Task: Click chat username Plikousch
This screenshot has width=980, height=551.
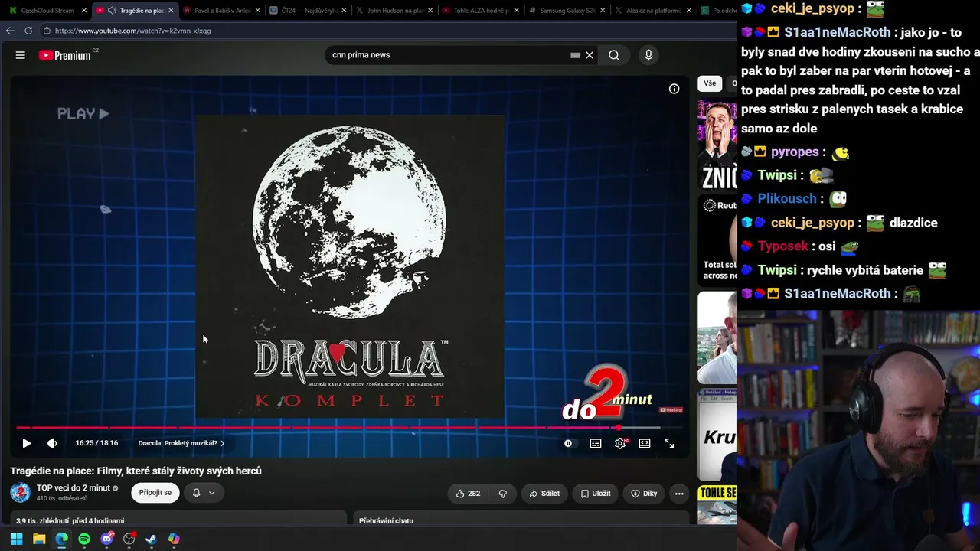Action: (x=787, y=198)
